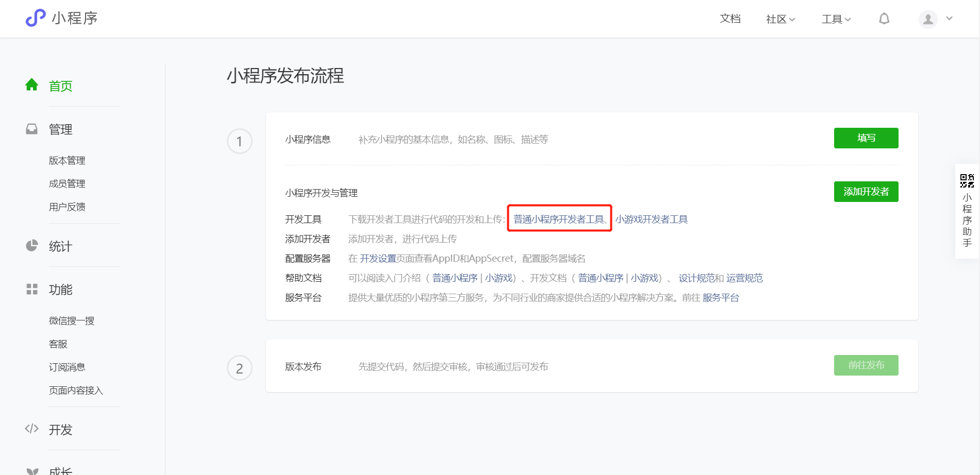Click the 添加开发者 button
The height and width of the screenshot is (475, 980).
866,192
